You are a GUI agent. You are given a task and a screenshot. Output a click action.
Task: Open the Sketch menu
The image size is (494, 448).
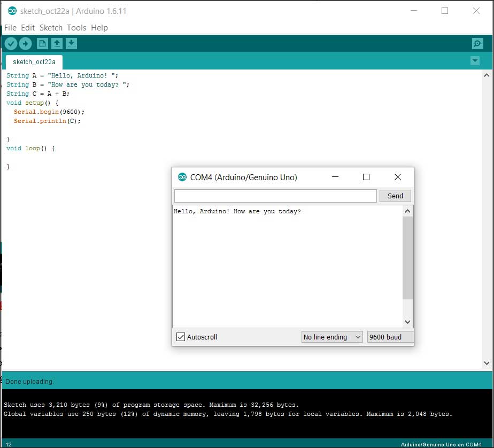[x=51, y=28]
